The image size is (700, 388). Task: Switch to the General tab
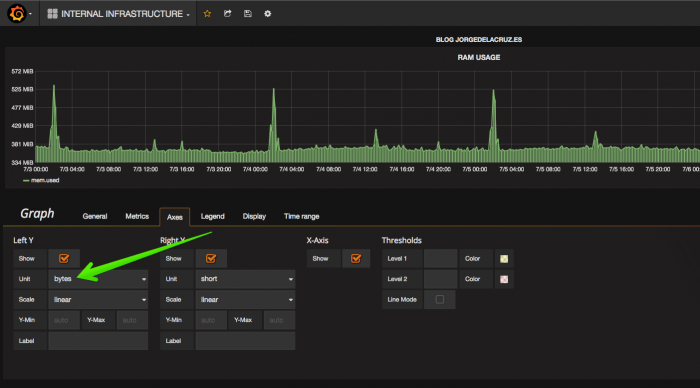tap(95, 216)
